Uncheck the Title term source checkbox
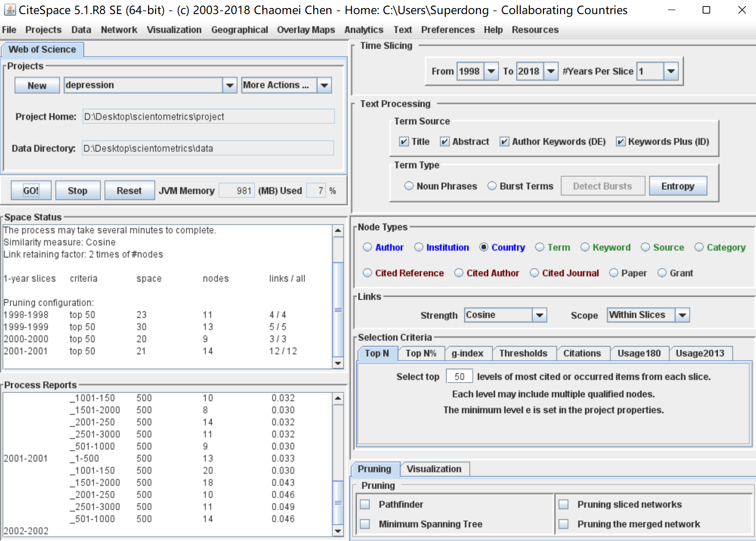756x541 pixels. coord(404,142)
